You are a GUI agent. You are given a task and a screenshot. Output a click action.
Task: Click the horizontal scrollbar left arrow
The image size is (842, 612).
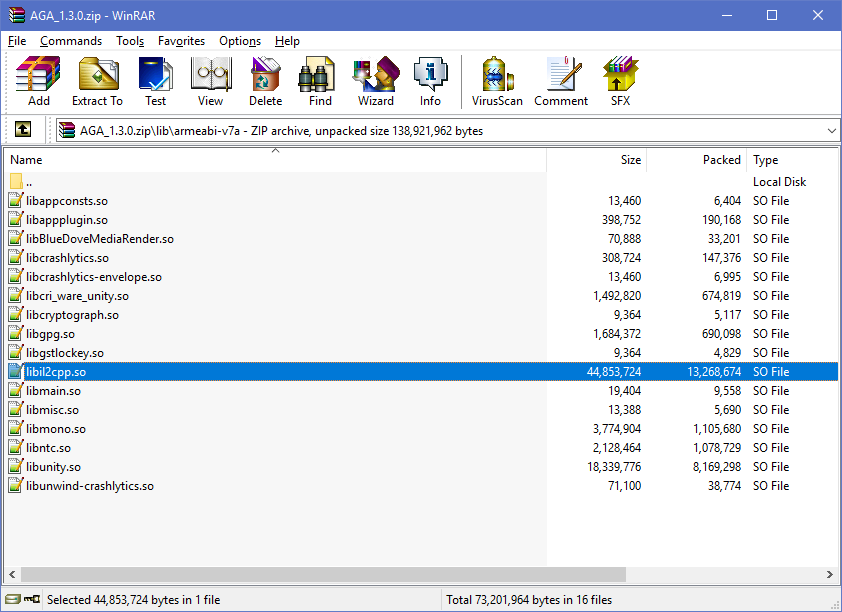coord(12,574)
